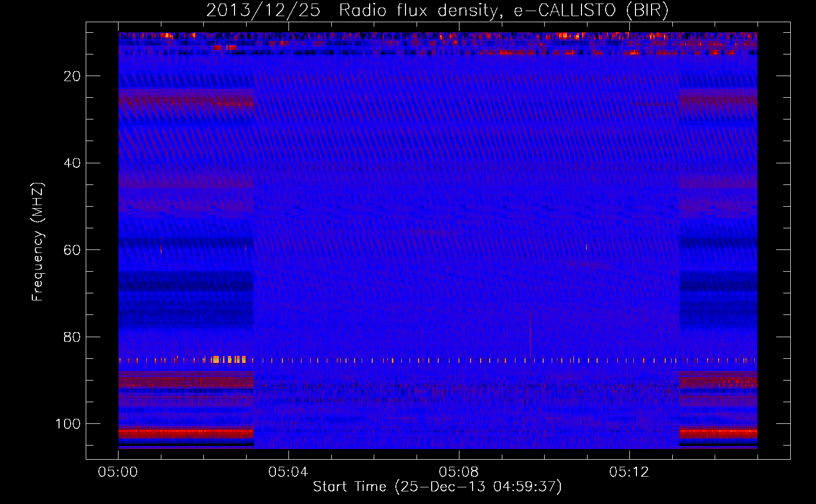Screen dimensions: 816x504
Task: Click the 20 MHz frequency tick label
Action: pos(73,76)
